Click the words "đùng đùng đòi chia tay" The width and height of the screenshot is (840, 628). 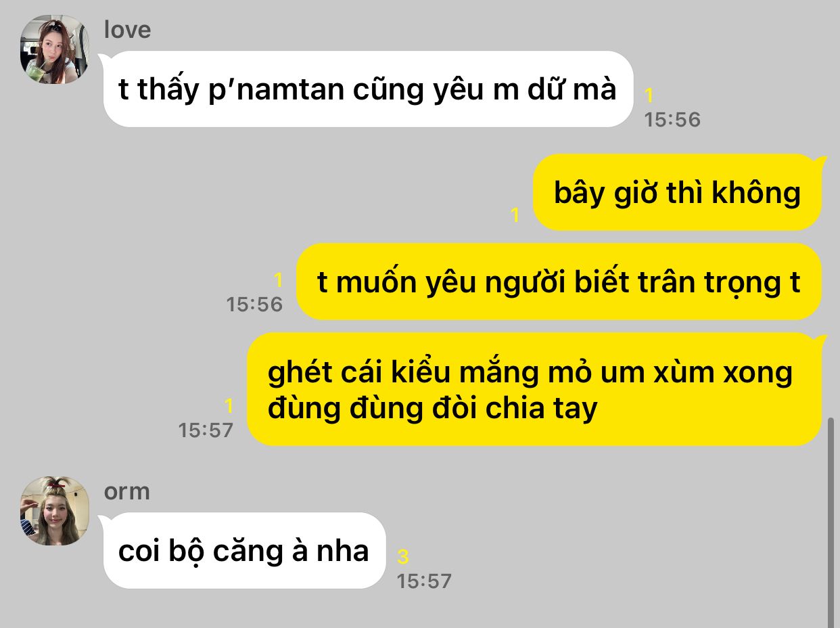(x=433, y=408)
